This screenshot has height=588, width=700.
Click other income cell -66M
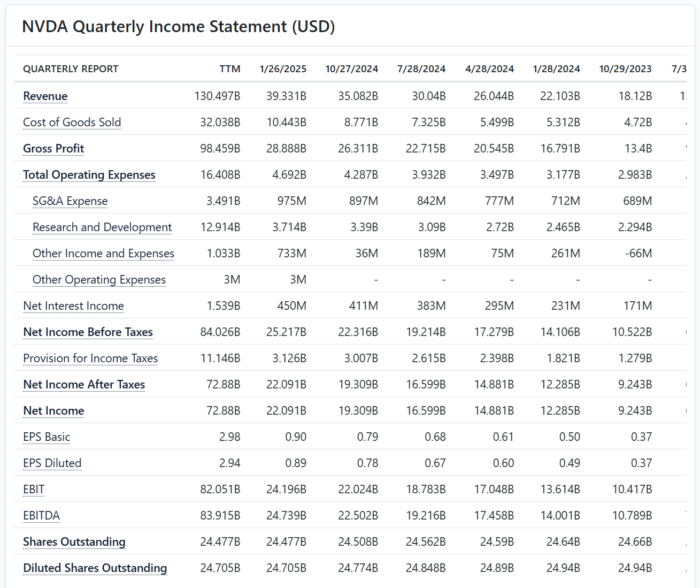click(639, 254)
